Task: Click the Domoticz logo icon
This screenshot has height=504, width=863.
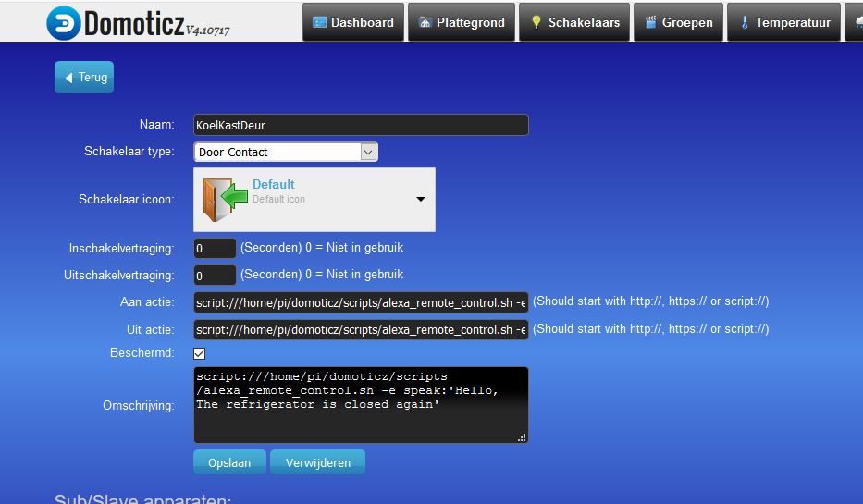Action: [63, 23]
